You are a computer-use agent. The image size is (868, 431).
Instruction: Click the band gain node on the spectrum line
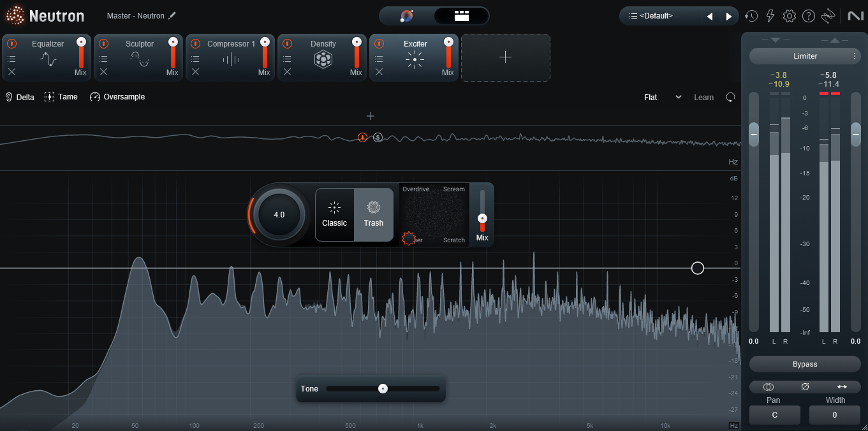698,268
